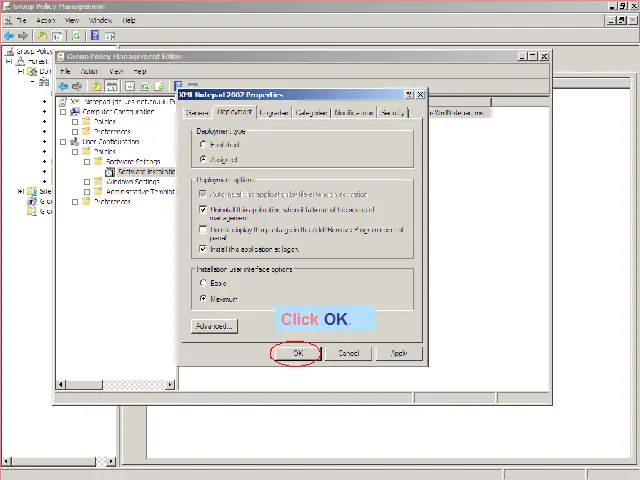The height and width of the screenshot is (480, 640).
Task: Click the Up one level icon in the editor toolbar
Action: pyautogui.click(x=96, y=87)
